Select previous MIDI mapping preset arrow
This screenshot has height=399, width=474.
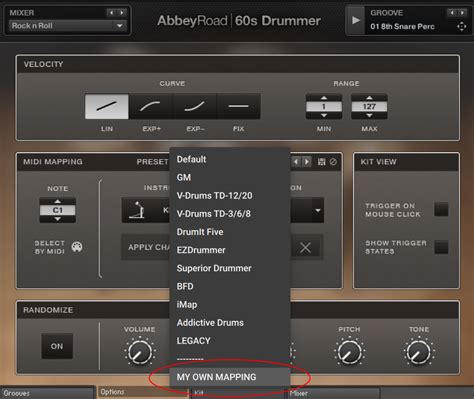click(x=296, y=162)
